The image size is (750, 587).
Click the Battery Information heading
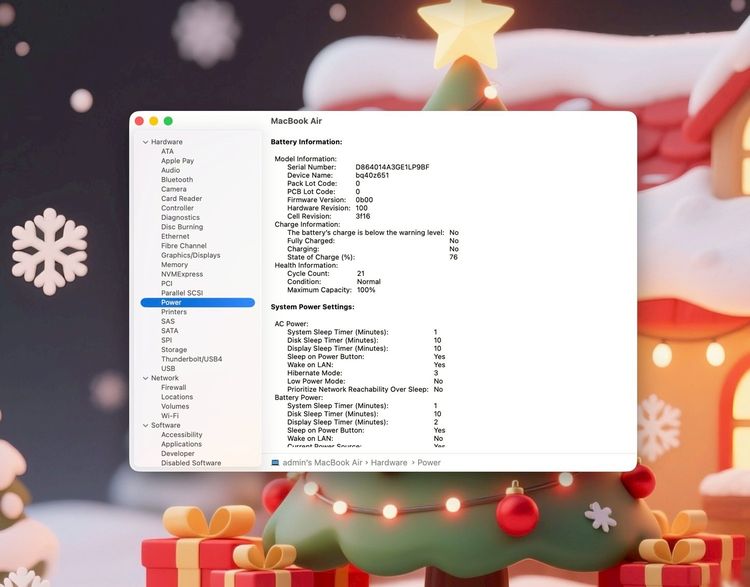click(x=306, y=142)
